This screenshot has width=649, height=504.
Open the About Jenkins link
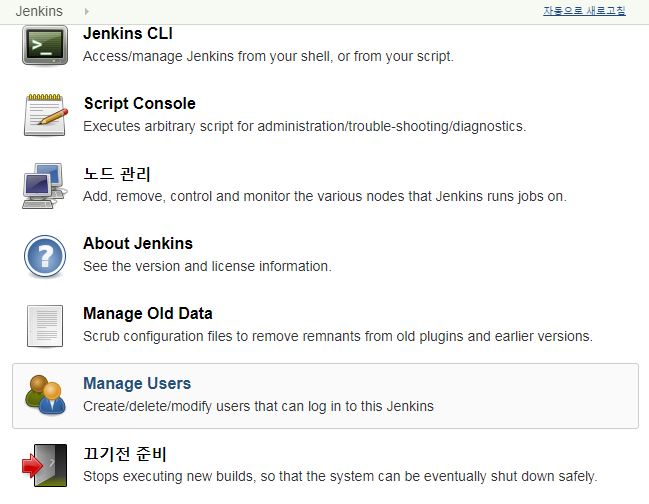(138, 243)
